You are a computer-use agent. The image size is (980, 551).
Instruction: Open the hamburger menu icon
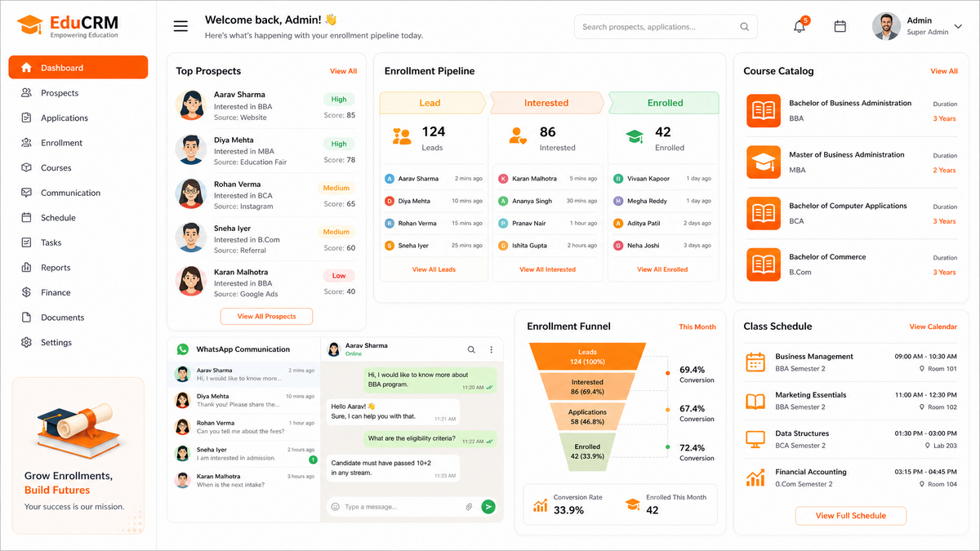(x=180, y=27)
